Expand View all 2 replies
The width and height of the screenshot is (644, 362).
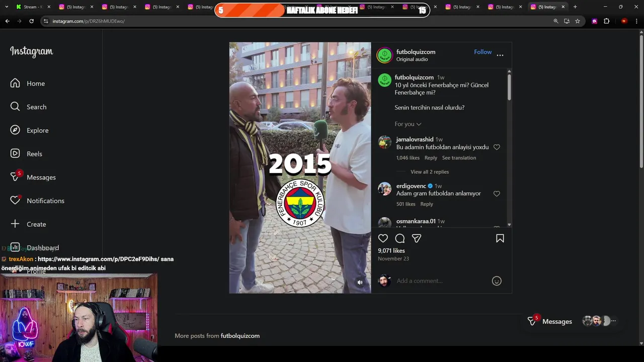(430, 172)
